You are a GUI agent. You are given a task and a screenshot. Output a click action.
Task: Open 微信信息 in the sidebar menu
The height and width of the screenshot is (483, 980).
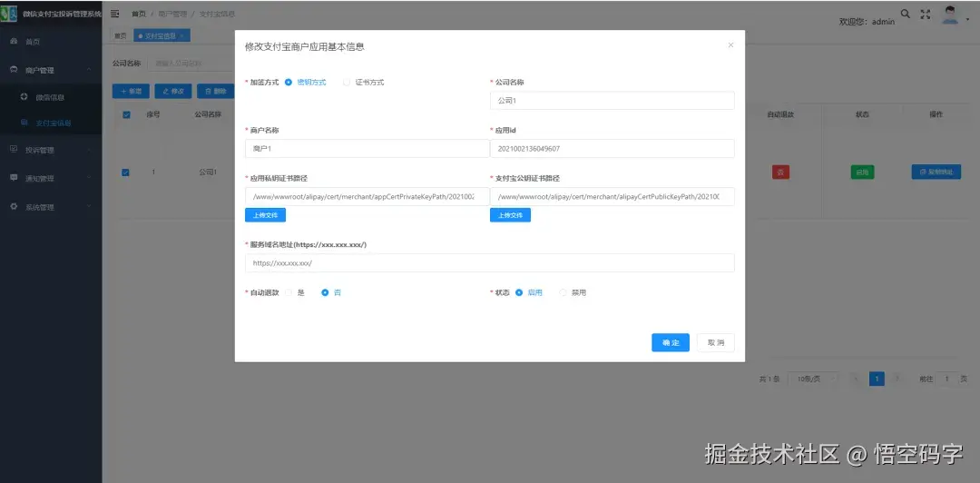coord(51,97)
